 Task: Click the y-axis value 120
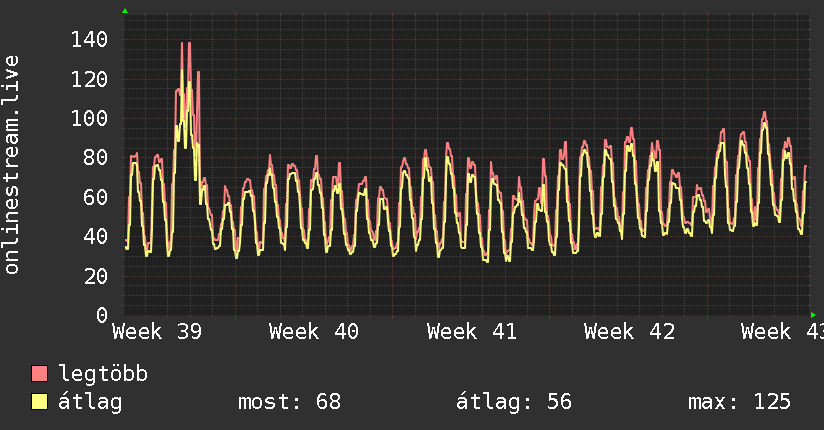89,79
